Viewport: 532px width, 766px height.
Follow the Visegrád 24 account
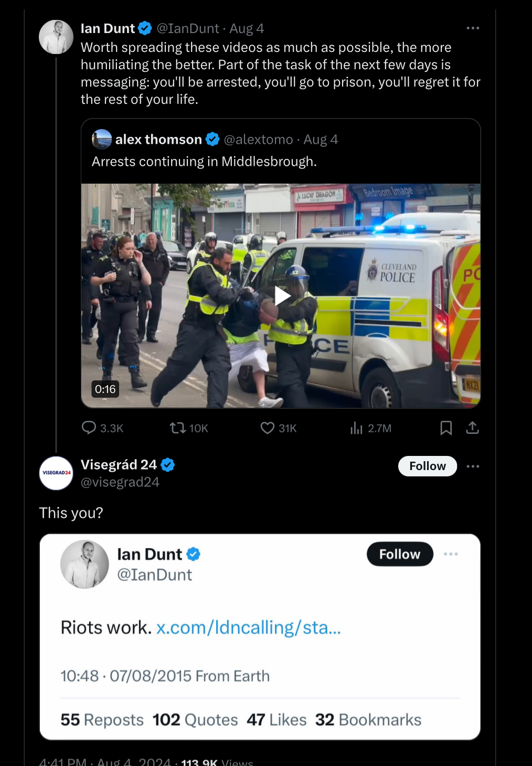pos(428,466)
